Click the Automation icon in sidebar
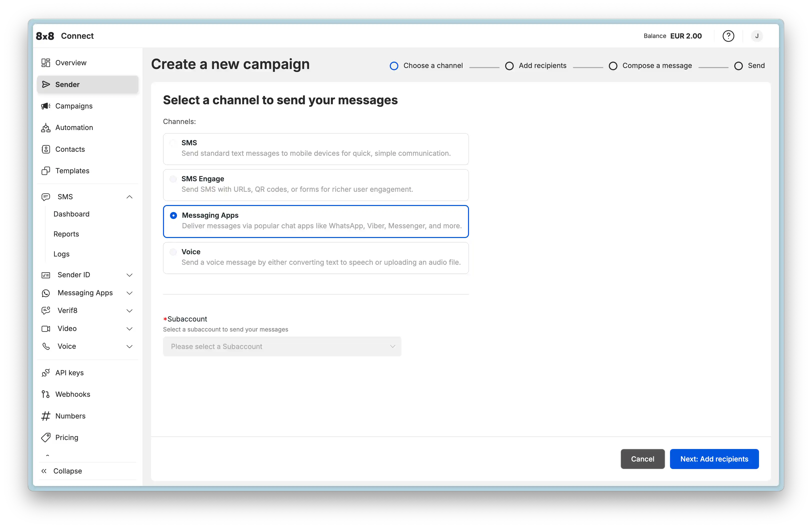 click(x=46, y=127)
